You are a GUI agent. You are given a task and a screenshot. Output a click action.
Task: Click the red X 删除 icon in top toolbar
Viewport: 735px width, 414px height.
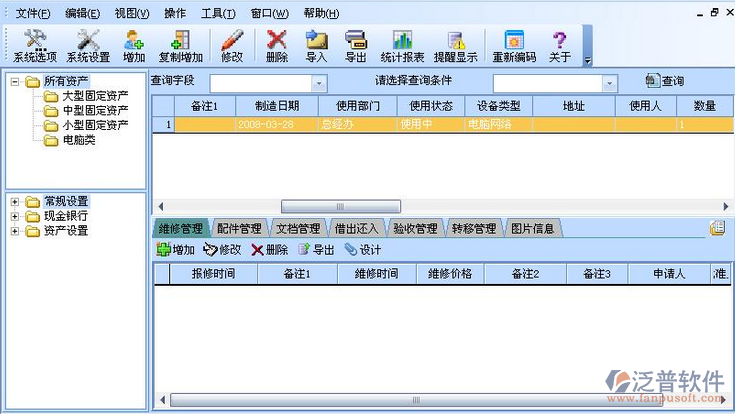277,46
